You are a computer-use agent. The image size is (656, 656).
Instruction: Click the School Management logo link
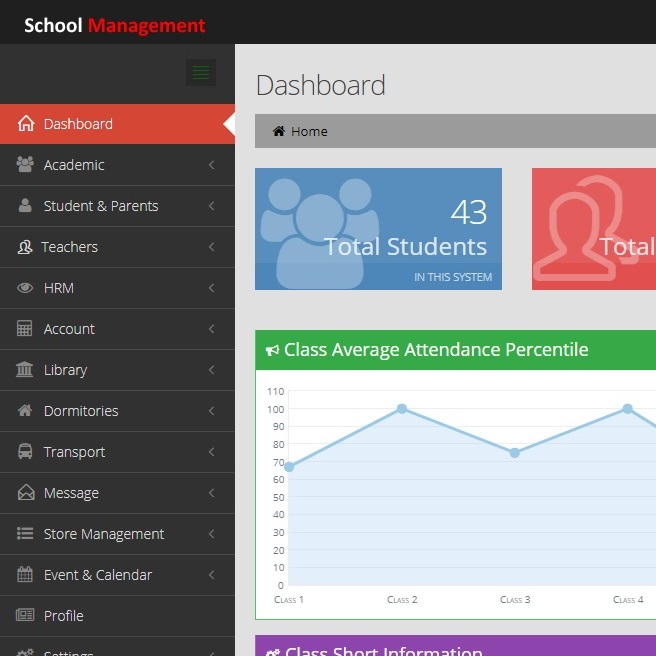coord(115,25)
